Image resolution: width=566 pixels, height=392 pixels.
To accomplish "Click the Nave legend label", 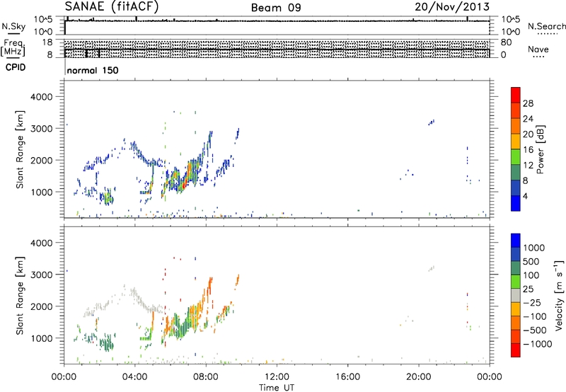I will (x=538, y=49).
